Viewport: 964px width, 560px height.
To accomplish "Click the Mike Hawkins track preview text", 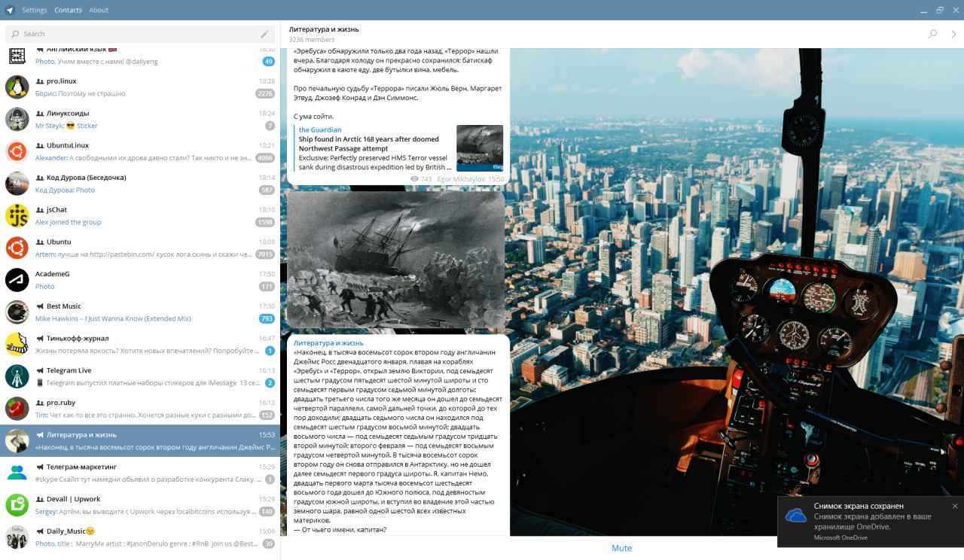I will coord(113,319).
